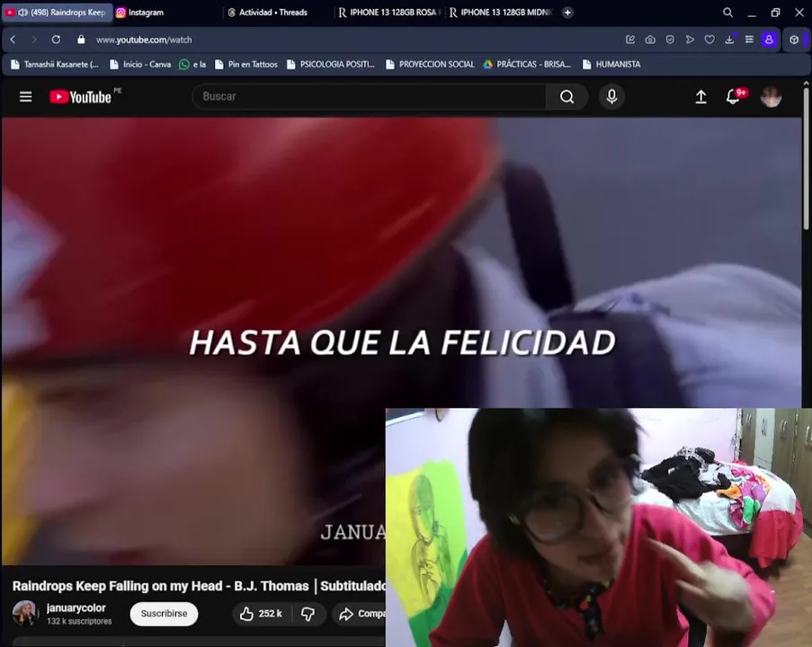Open the WhatsApp bookmark
Viewport: 812px width, 647px height.
pyautogui.click(x=192, y=64)
